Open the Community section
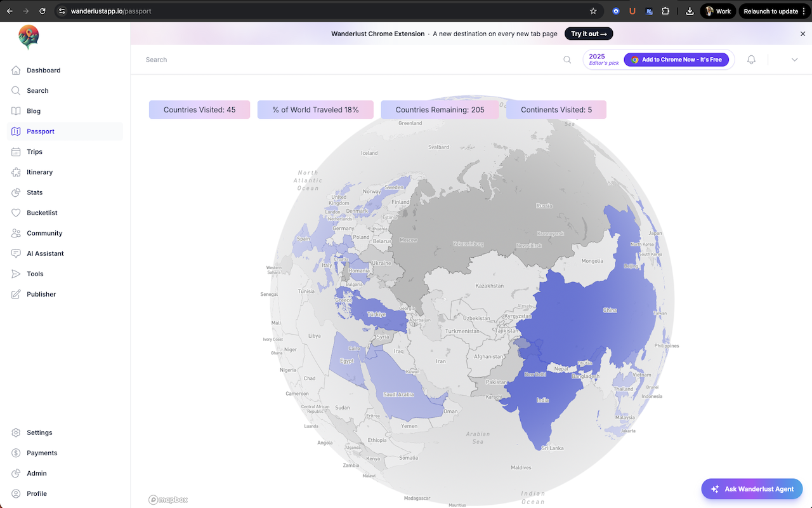The image size is (812, 508). [x=65, y=233]
